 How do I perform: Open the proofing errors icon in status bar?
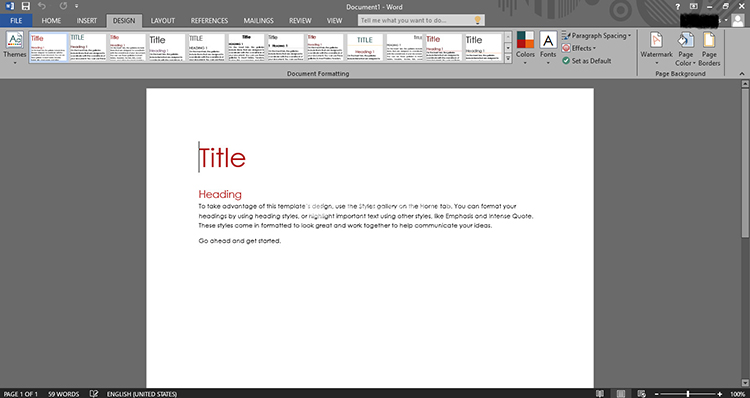click(x=94, y=394)
